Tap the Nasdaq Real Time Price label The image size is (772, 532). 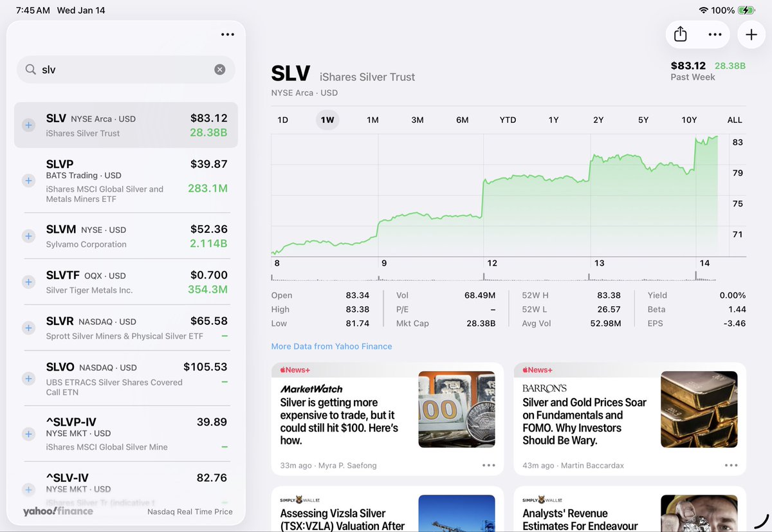190,512
